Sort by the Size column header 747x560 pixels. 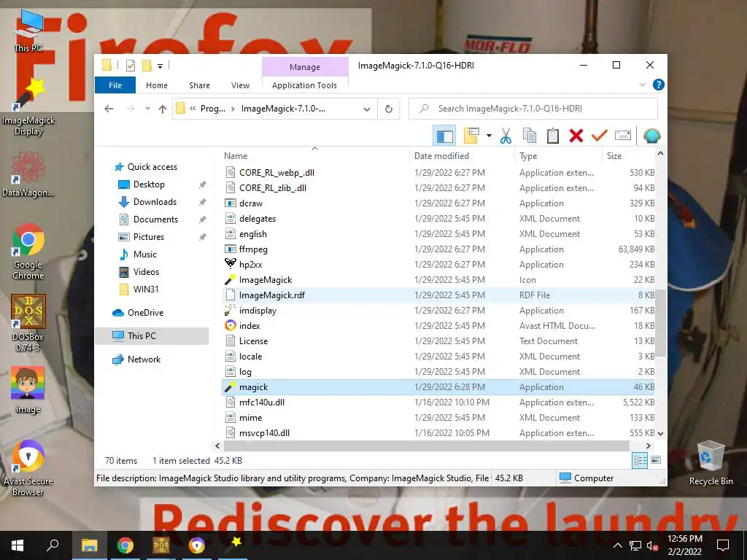click(x=629, y=156)
